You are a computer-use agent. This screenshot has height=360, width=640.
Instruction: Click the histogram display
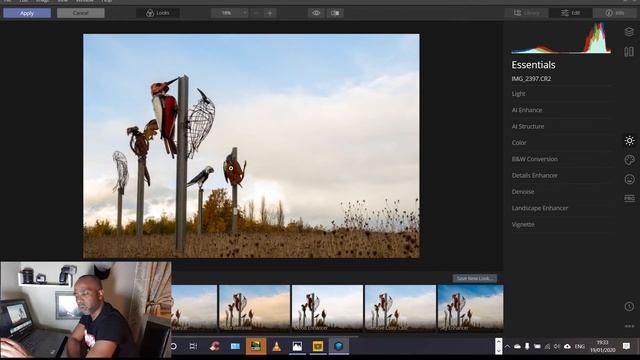[x=561, y=38]
